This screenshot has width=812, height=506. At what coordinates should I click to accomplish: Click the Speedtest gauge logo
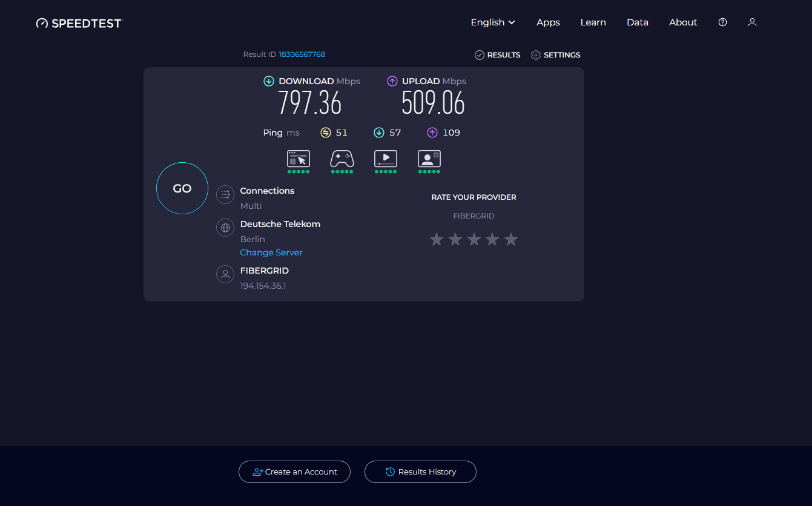pyautogui.click(x=42, y=22)
